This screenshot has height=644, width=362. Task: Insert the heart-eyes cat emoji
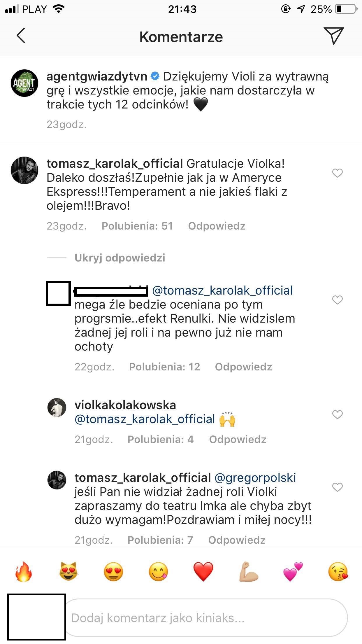point(68,572)
